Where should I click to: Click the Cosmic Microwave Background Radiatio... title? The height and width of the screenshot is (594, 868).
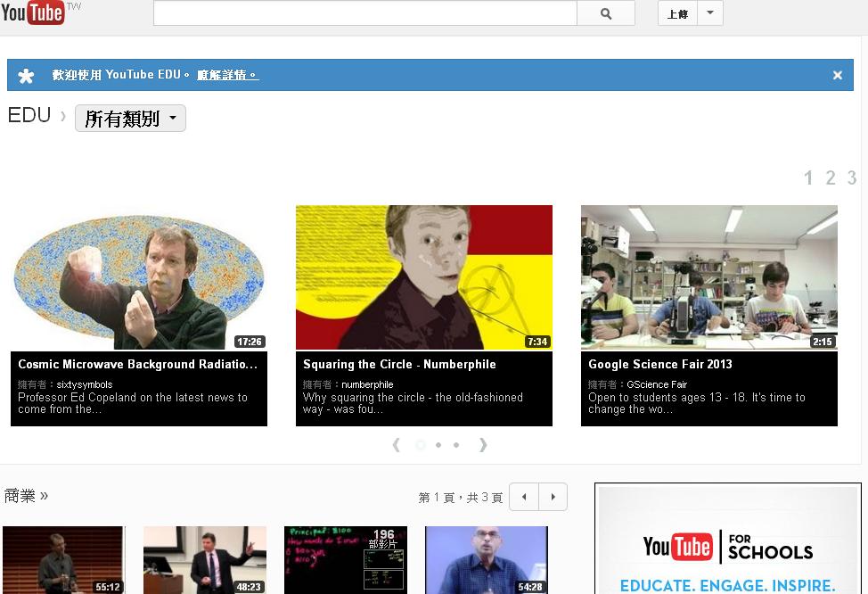[x=137, y=364]
